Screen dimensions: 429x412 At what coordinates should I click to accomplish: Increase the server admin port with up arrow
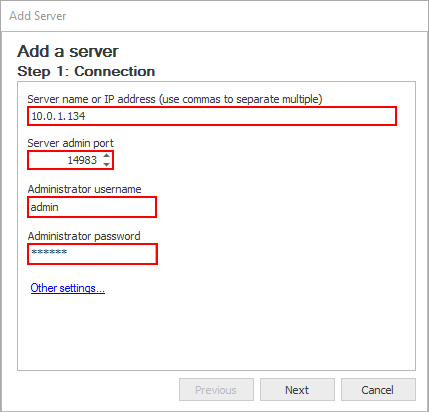click(x=106, y=156)
